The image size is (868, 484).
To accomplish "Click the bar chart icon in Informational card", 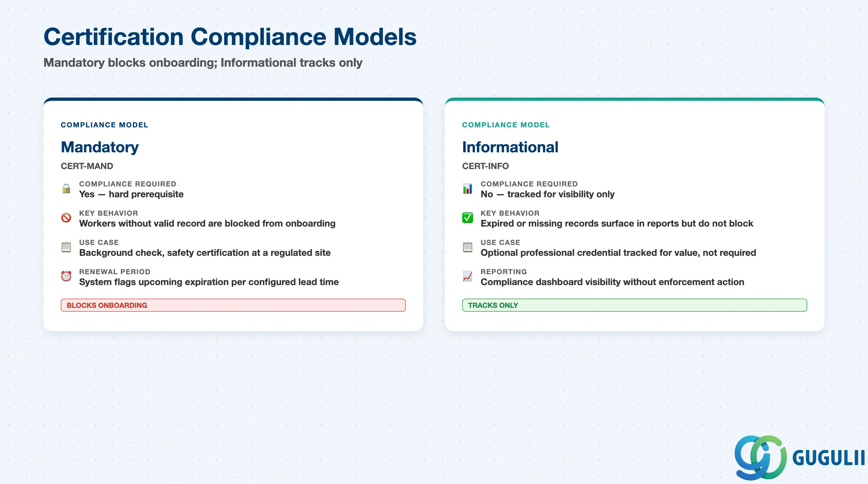I will (467, 189).
